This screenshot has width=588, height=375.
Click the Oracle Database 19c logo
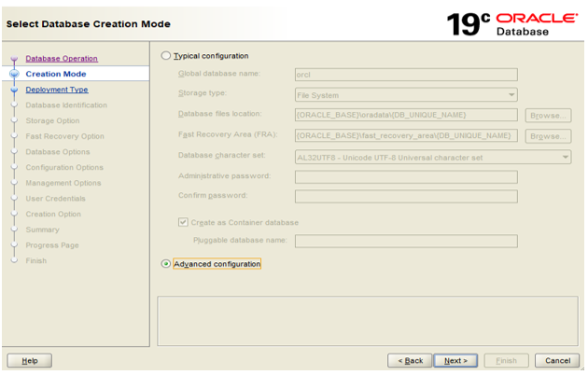point(512,24)
